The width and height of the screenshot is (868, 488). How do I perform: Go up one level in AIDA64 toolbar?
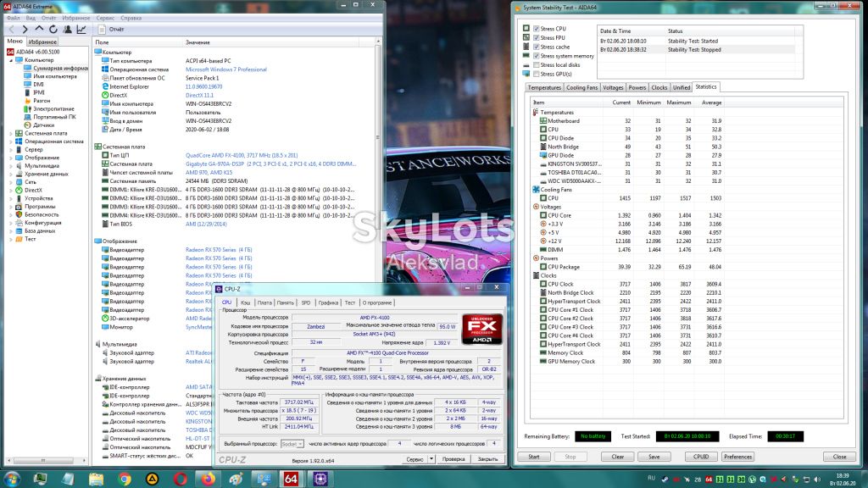[x=39, y=30]
